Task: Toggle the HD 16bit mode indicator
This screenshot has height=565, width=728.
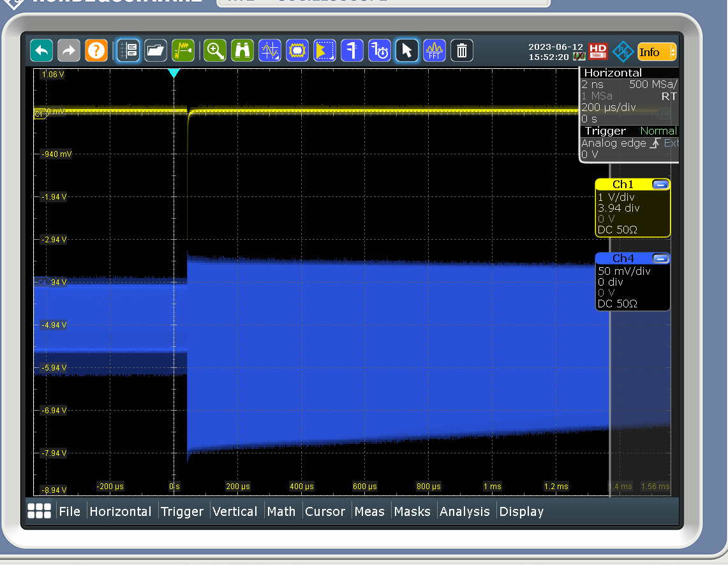Action: click(x=598, y=51)
